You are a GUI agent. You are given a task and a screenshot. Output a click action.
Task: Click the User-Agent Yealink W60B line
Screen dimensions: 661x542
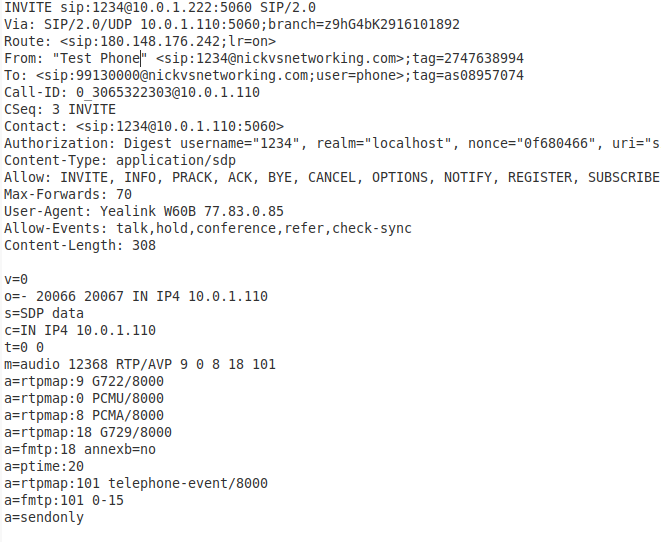(144, 211)
